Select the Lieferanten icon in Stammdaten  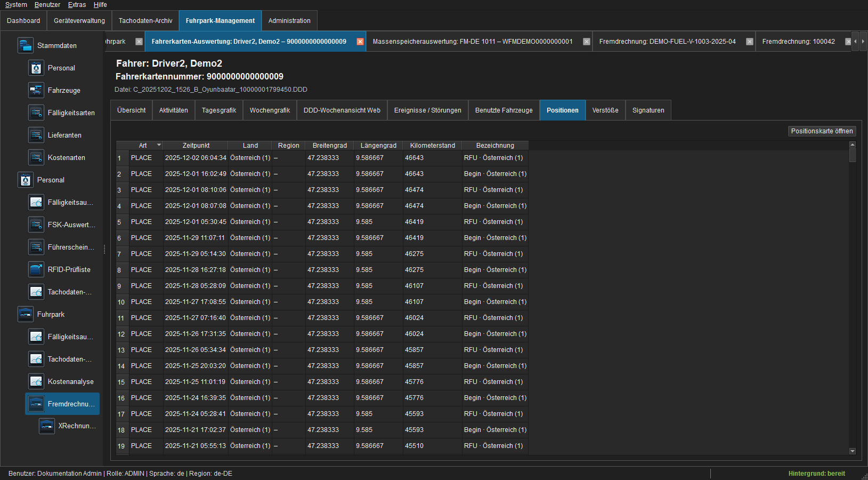coord(36,135)
